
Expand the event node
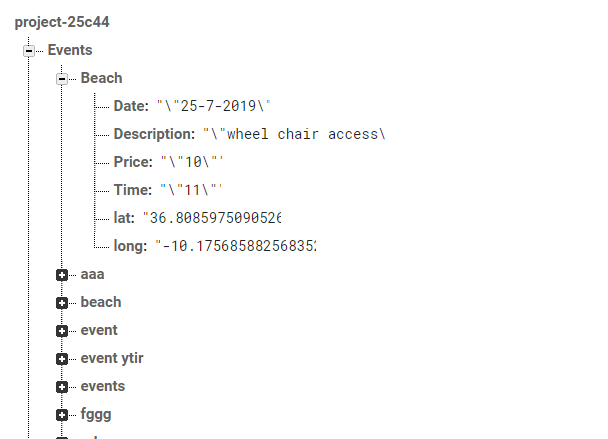tap(62, 331)
